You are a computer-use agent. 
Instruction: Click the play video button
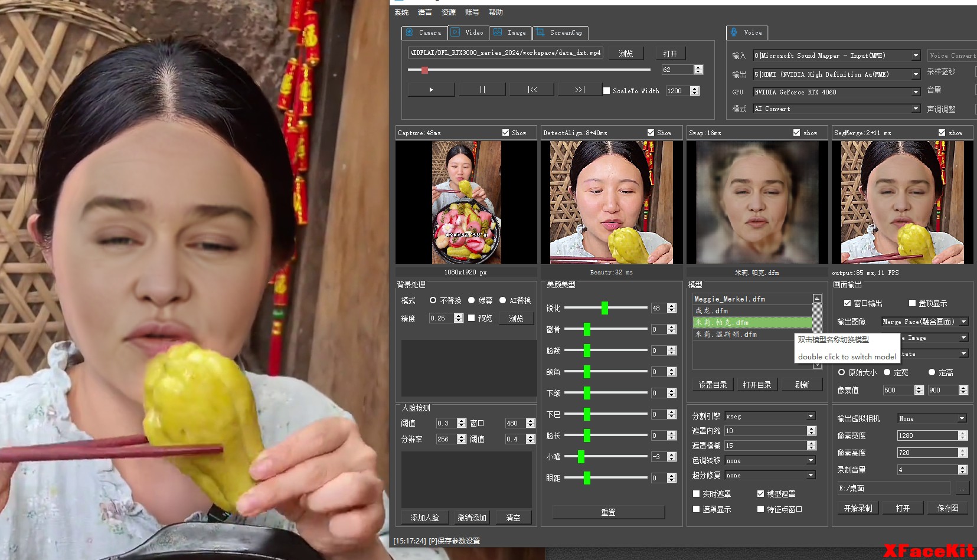pos(432,90)
